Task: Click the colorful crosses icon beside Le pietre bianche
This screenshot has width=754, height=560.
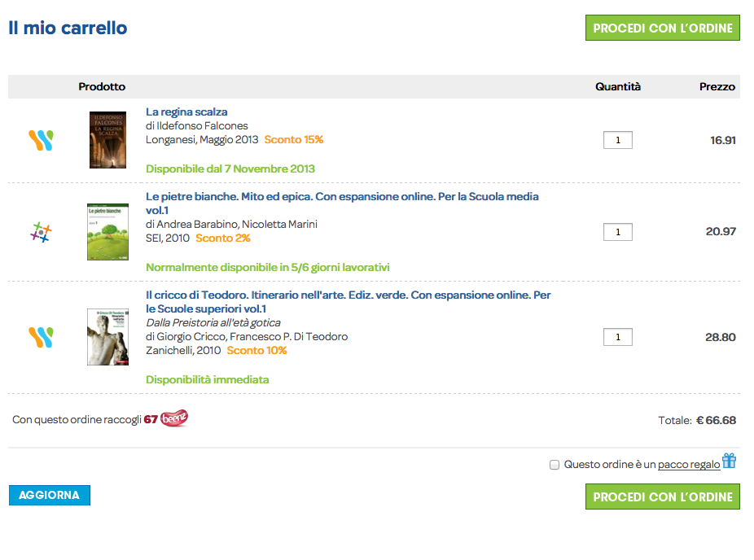Action: (x=41, y=232)
